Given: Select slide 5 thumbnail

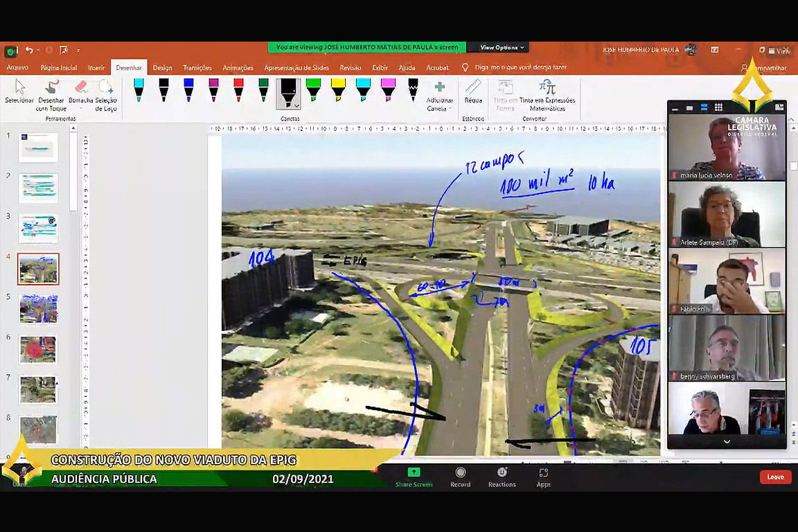Looking at the screenshot, I should pos(38,309).
